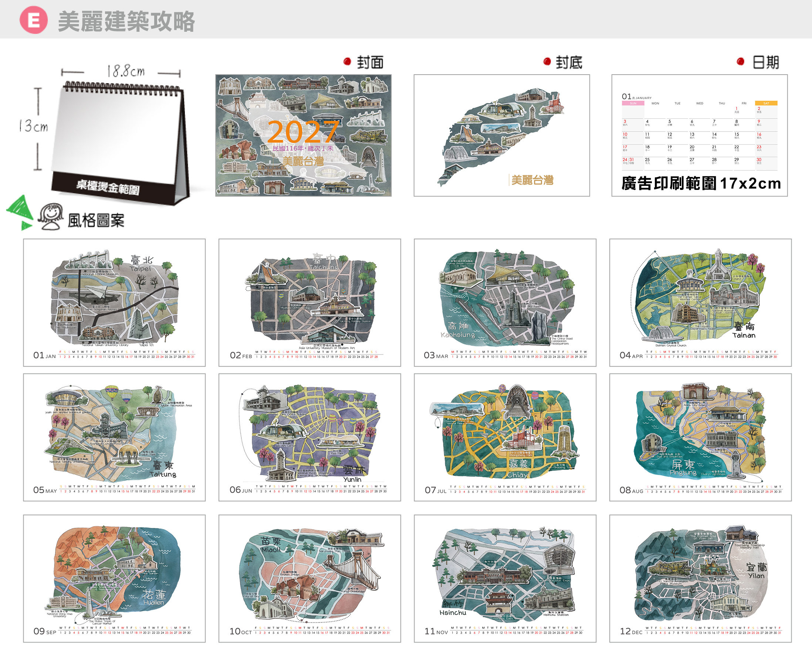
Task: Click the 廣告印刷範圍 17x2cm label
Action: (701, 184)
